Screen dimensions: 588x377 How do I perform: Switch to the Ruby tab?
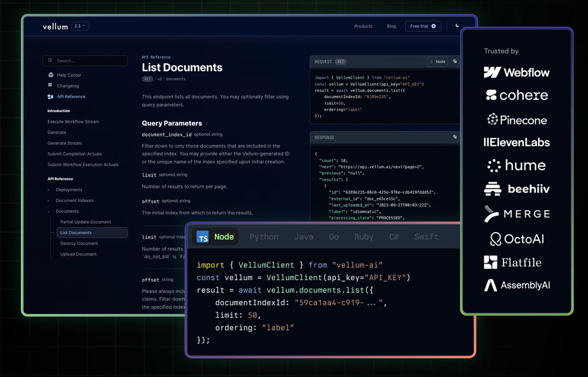point(364,237)
